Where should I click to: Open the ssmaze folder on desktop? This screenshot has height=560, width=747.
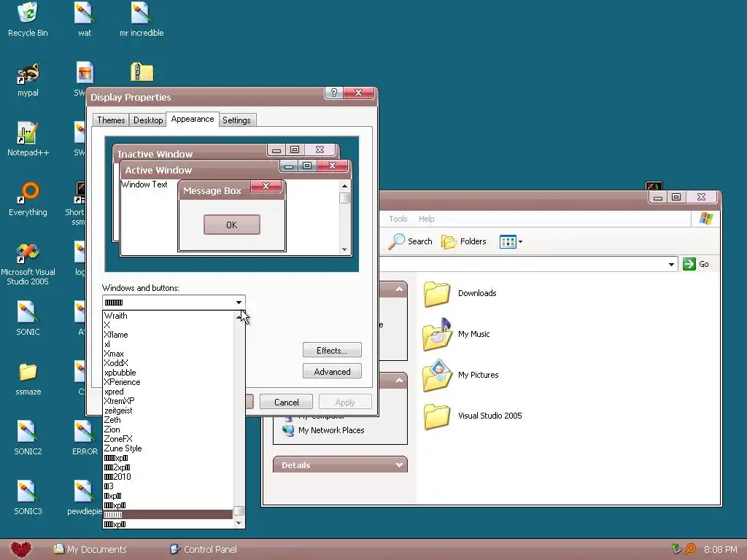click(28, 378)
